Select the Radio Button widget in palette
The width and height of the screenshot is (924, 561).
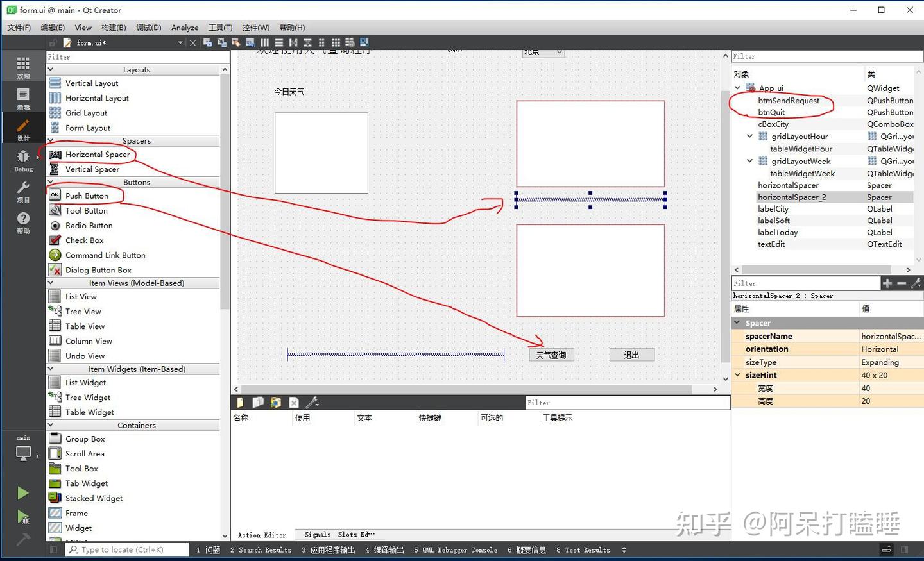click(x=89, y=225)
